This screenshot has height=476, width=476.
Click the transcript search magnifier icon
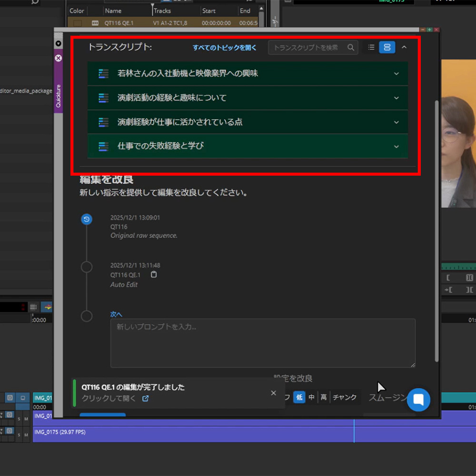coord(351,47)
